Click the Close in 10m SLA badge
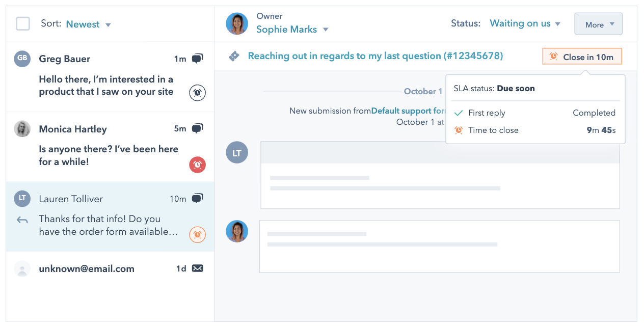 tap(582, 57)
